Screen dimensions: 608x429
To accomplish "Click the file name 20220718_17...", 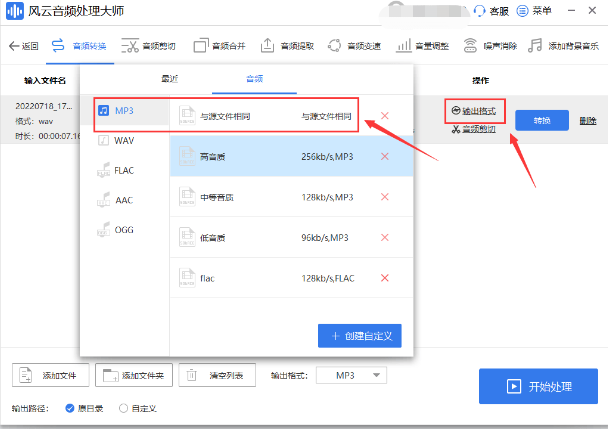I will point(44,106).
